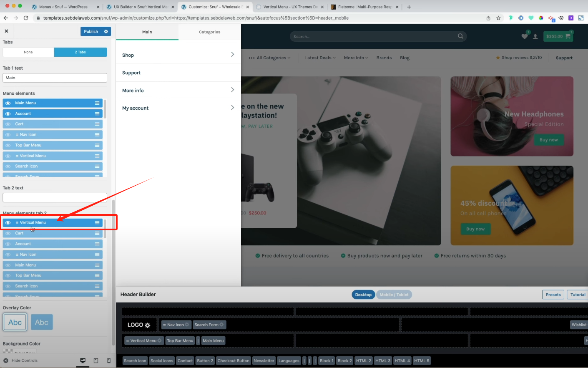This screenshot has height=368, width=588.
Task: Hide Vertical Menu in tab 2 elements
Action: (x=8, y=223)
